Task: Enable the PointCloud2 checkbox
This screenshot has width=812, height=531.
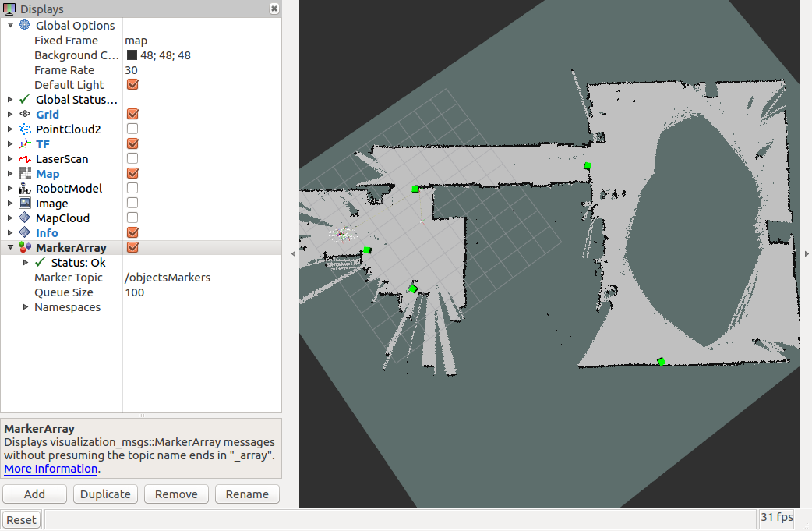Action: click(x=132, y=129)
